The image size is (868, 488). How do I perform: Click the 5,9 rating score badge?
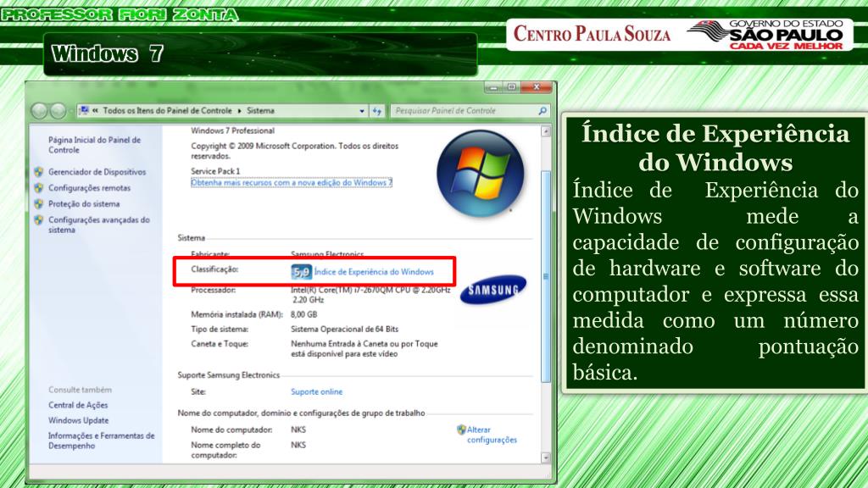[301, 272]
